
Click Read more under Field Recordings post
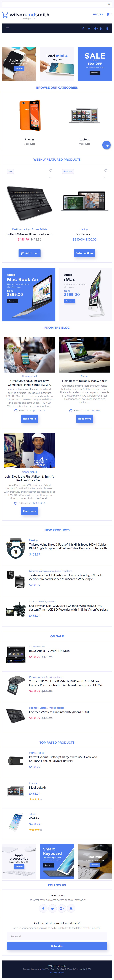tap(84, 419)
